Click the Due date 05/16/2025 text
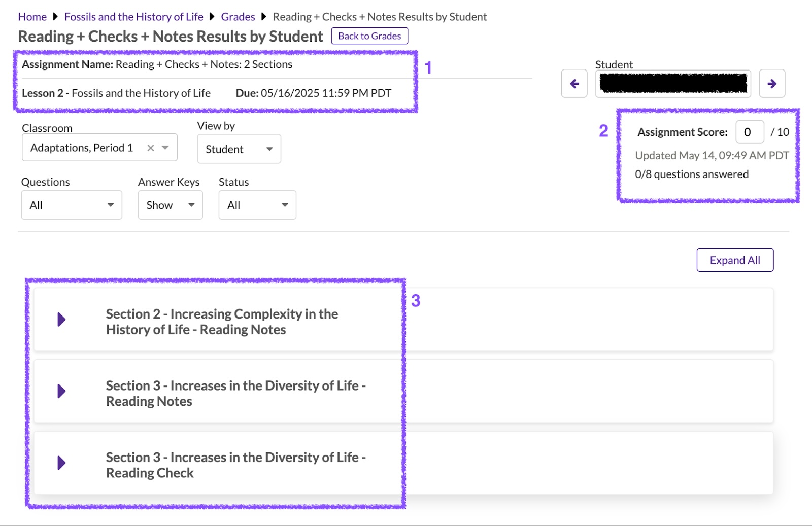This screenshot has height=526, width=812. 314,93
